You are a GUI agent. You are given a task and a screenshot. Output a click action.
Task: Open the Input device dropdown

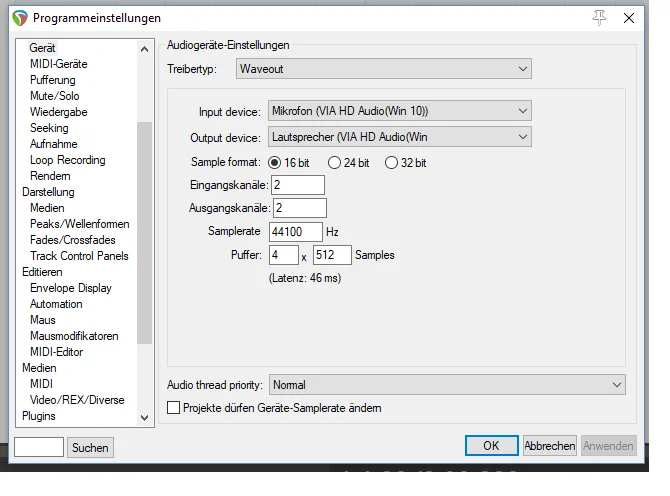398,111
